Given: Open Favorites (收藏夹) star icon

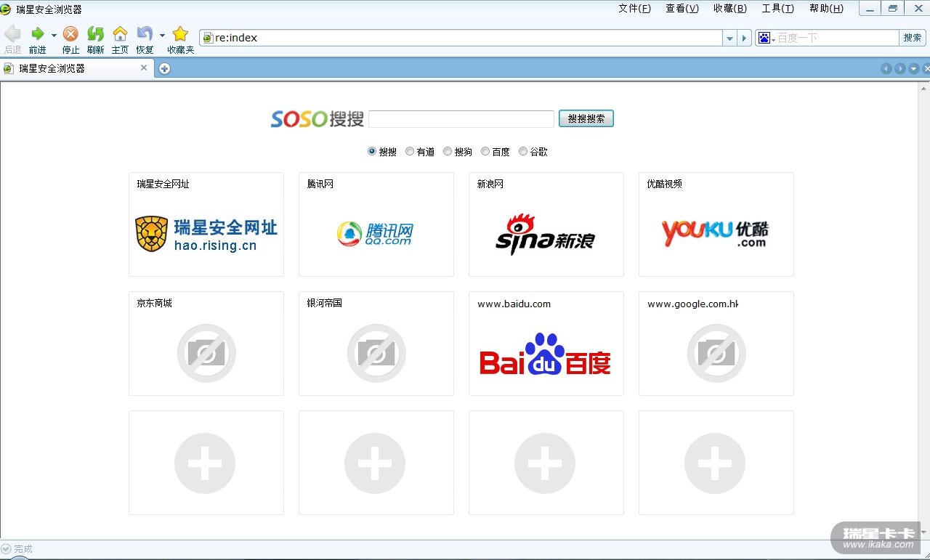Looking at the screenshot, I should click(x=180, y=33).
